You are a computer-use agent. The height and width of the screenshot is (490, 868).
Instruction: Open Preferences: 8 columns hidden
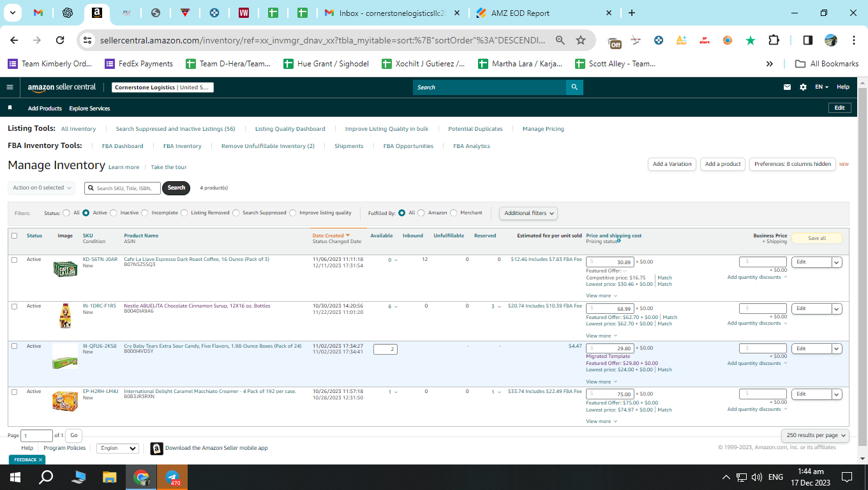pos(793,164)
